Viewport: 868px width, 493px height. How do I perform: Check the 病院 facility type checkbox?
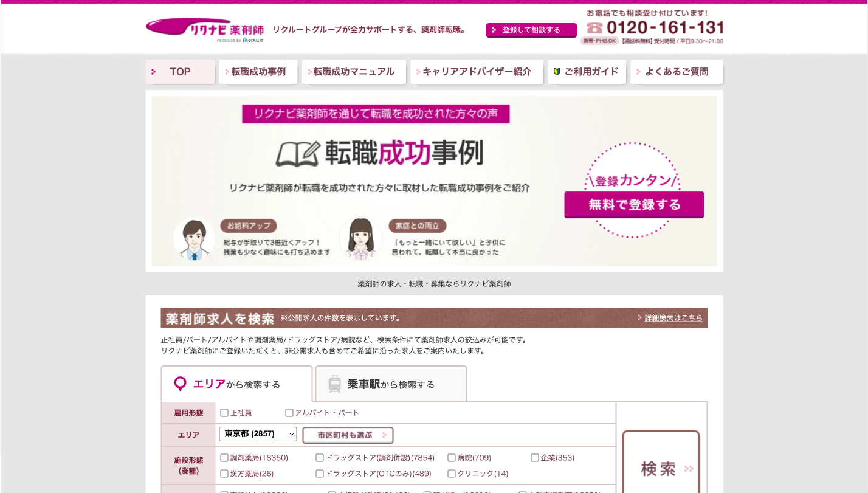coord(451,458)
